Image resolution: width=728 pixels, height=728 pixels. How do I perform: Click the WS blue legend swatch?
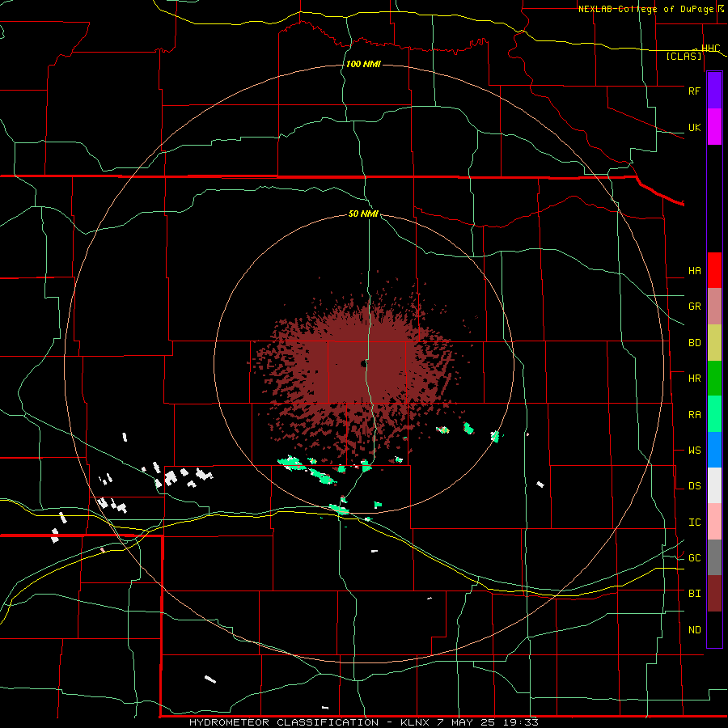click(x=714, y=450)
